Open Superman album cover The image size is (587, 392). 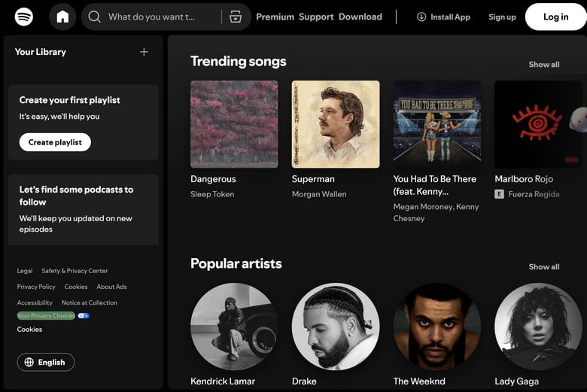(336, 124)
